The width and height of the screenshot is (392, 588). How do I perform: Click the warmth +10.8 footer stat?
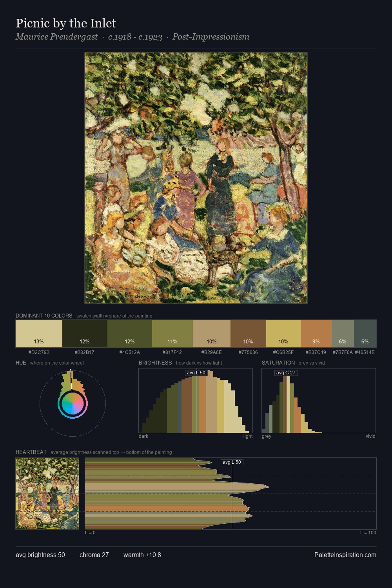click(x=142, y=555)
